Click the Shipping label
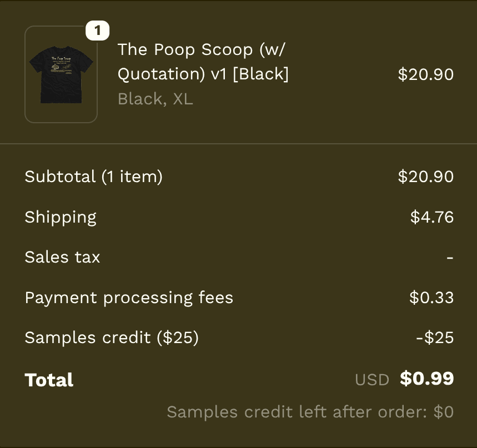 tap(61, 217)
